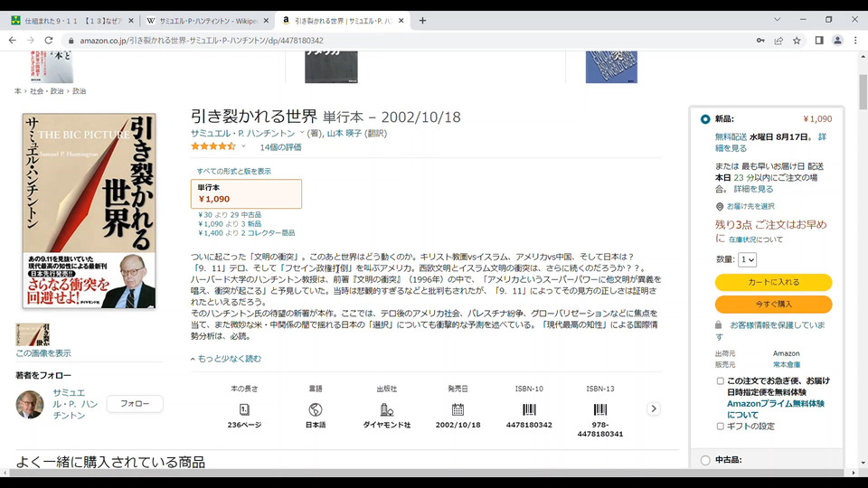Click the フォロー button
Image resolution: width=868 pixels, height=488 pixels.
[x=135, y=403]
